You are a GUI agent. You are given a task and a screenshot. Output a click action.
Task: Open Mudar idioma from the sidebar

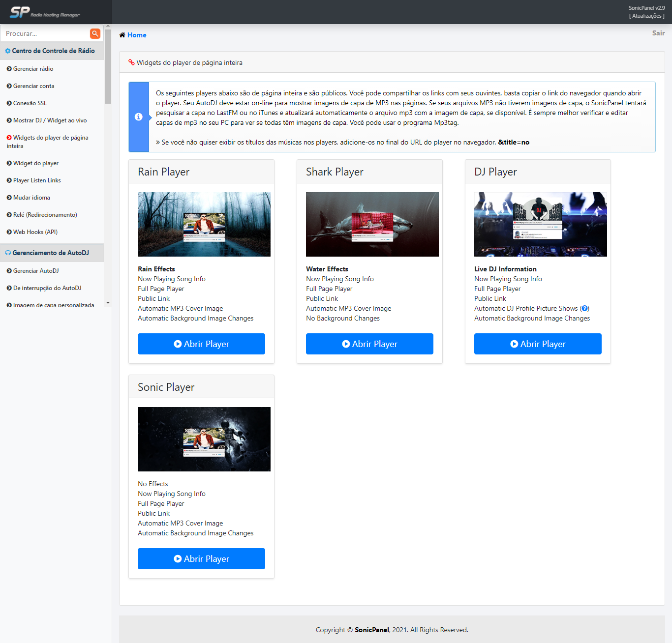[31, 198]
